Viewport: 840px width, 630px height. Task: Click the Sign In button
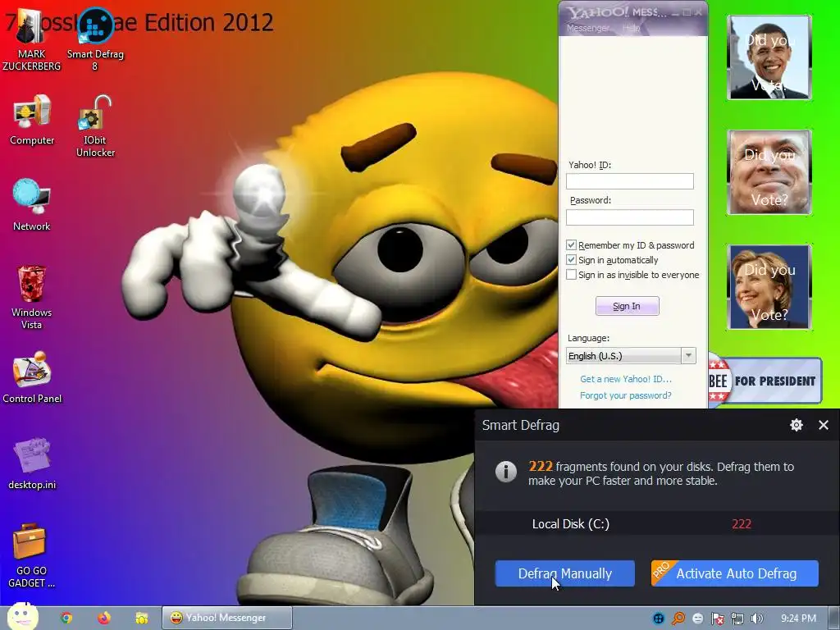(x=628, y=306)
